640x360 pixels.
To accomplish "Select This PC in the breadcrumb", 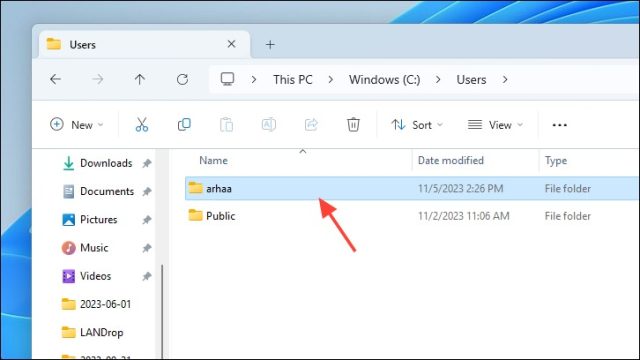I will [293, 80].
